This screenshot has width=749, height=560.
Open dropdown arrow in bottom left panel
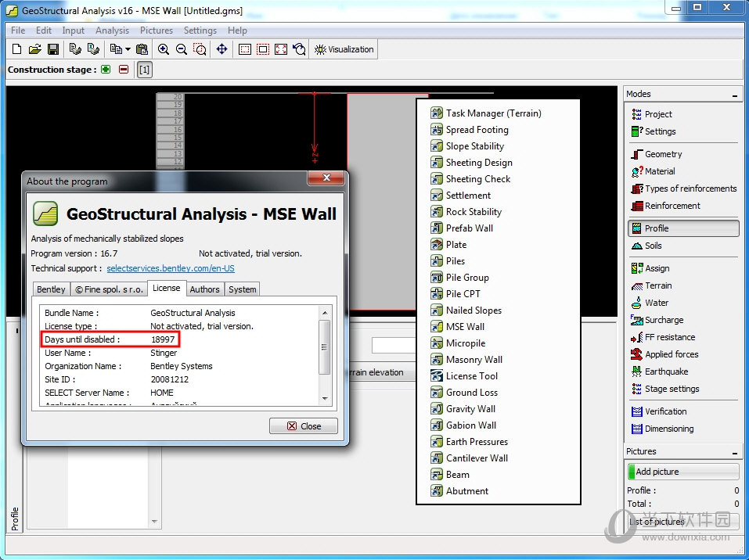154,522
